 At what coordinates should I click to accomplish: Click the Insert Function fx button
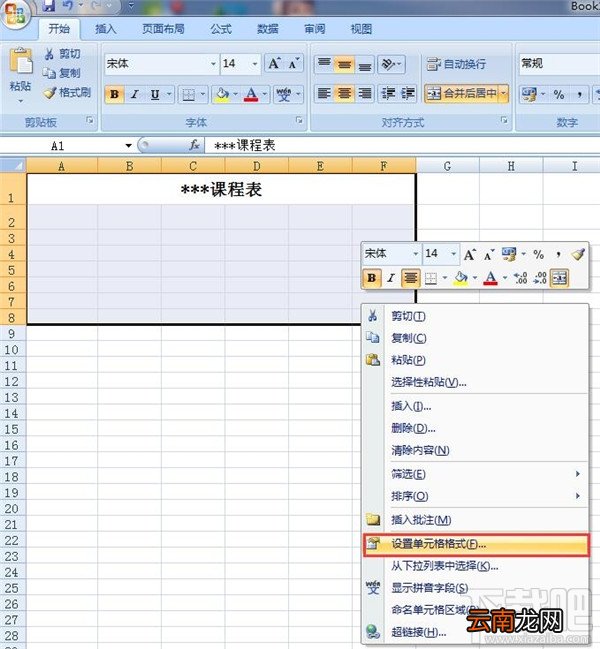tap(194, 145)
